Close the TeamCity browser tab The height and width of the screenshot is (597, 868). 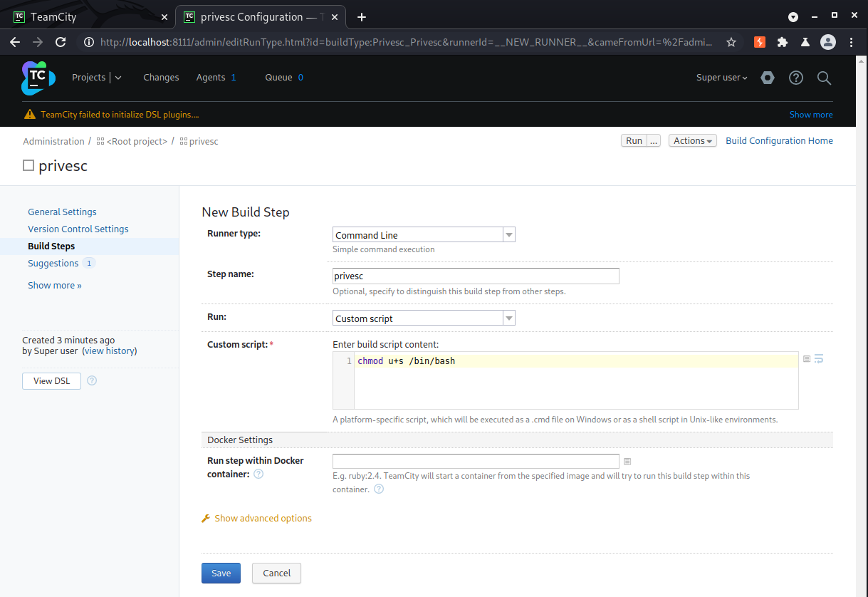coord(164,17)
